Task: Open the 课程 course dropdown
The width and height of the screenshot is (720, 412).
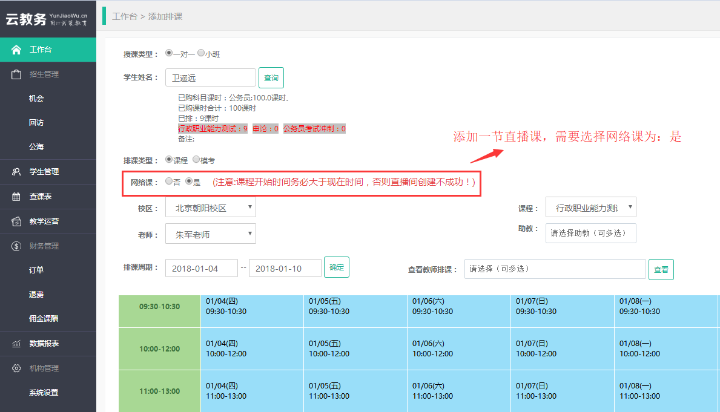Action: (x=590, y=208)
